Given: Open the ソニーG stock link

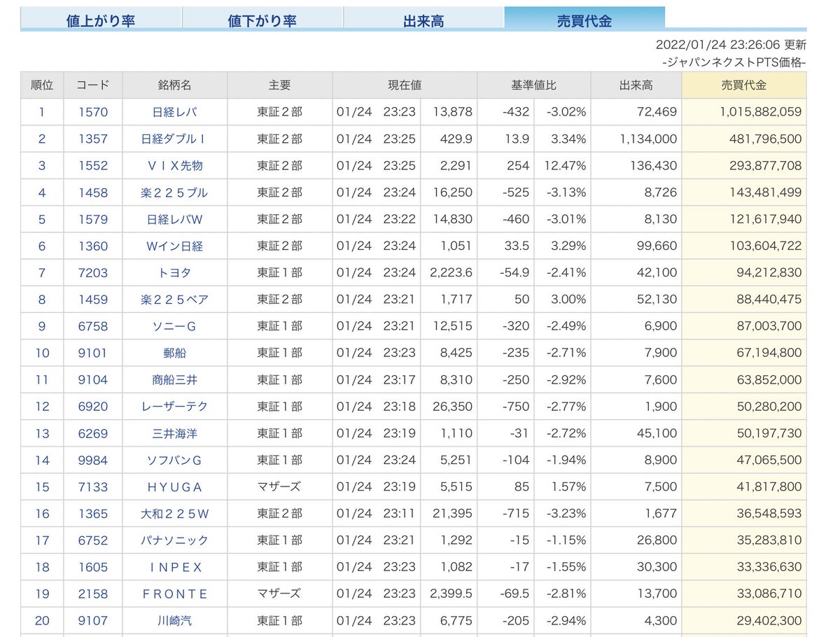Looking at the screenshot, I should (x=174, y=326).
